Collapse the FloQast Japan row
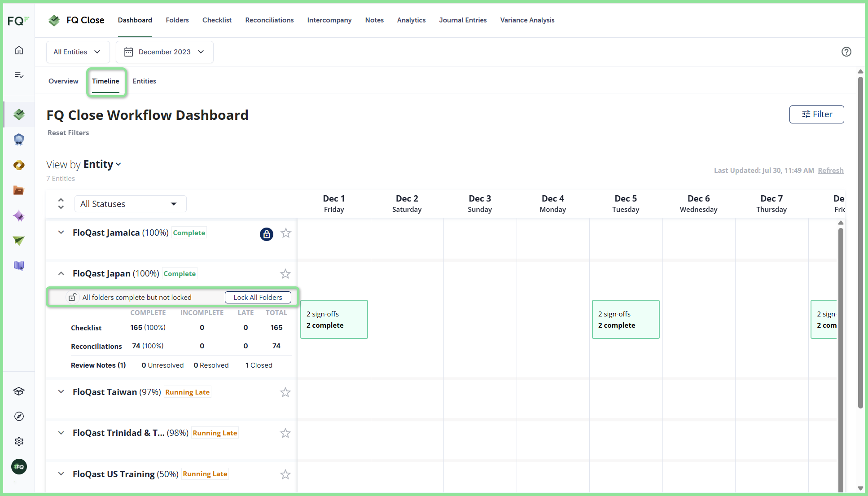Viewport: 868px width, 496px height. (x=61, y=273)
